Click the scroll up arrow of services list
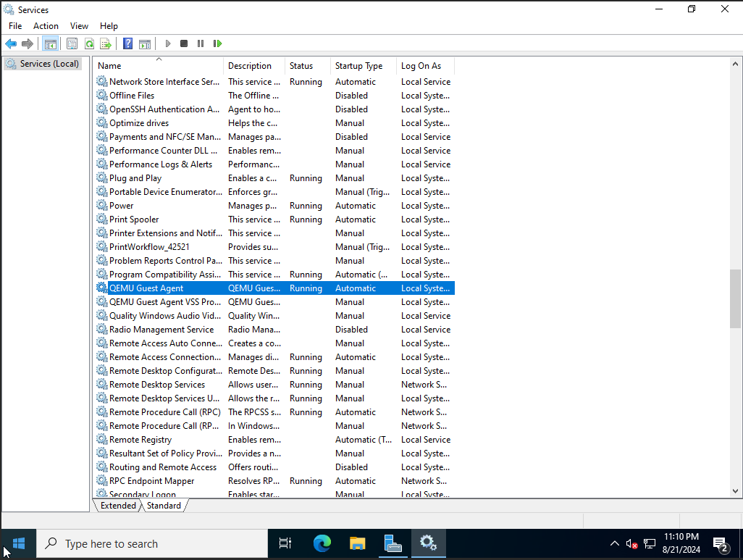The image size is (743, 560). [735, 64]
